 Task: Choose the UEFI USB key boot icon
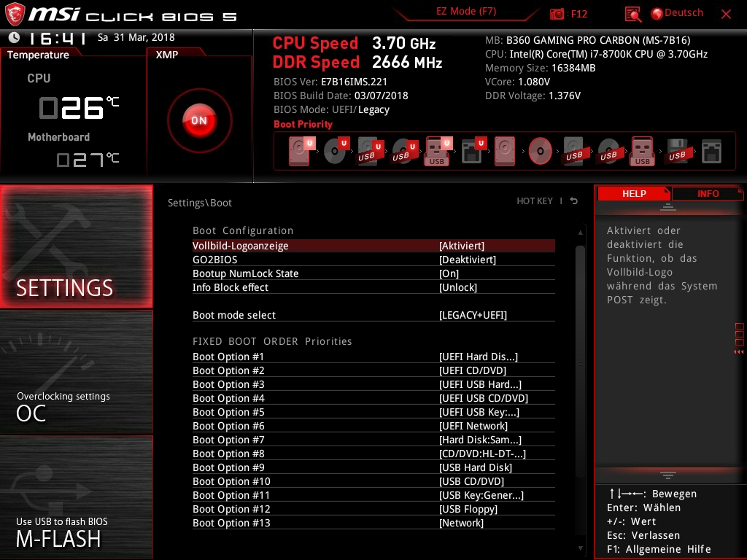(x=438, y=151)
